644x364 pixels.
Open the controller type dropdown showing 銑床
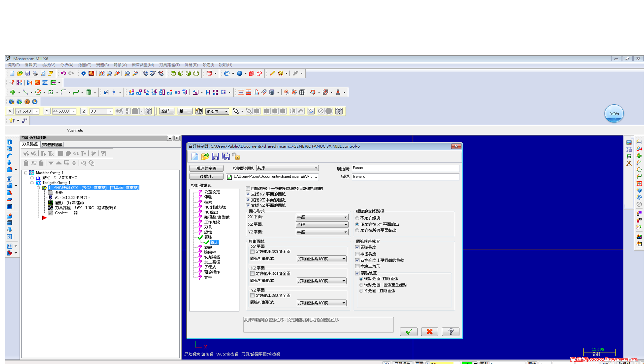287,168
